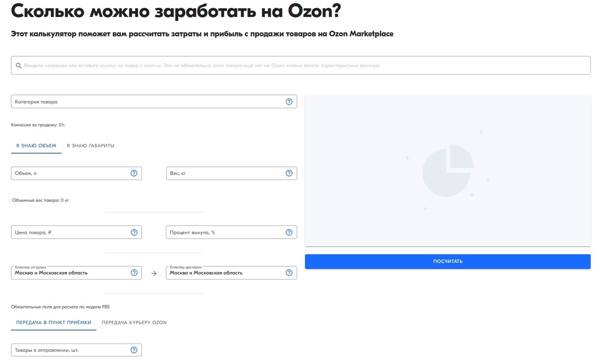The width and height of the screenshot is (614, 364).
Task: Select Передача в пункт приёмки tab
Action: pyautogui.click(x=54, y=323)
